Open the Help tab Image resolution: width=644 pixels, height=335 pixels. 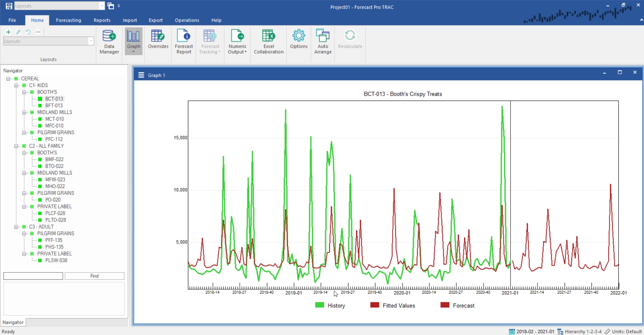click(x=216, y=20)
